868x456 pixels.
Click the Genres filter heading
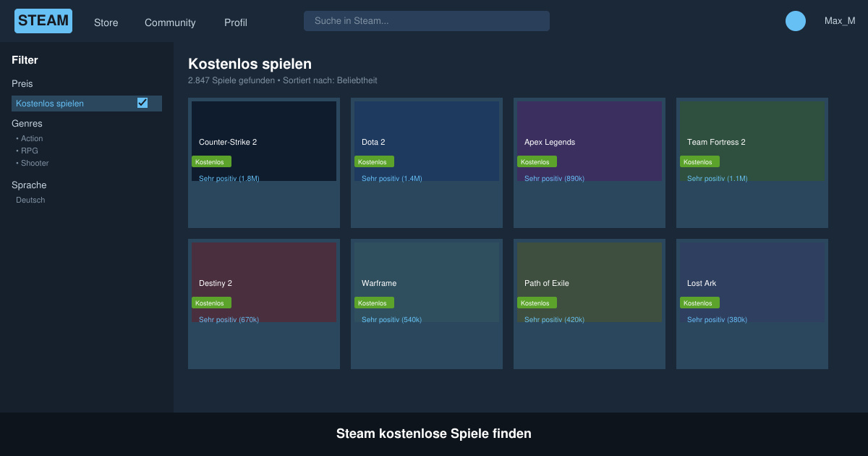pyautogui.click(x=27, y=124)
